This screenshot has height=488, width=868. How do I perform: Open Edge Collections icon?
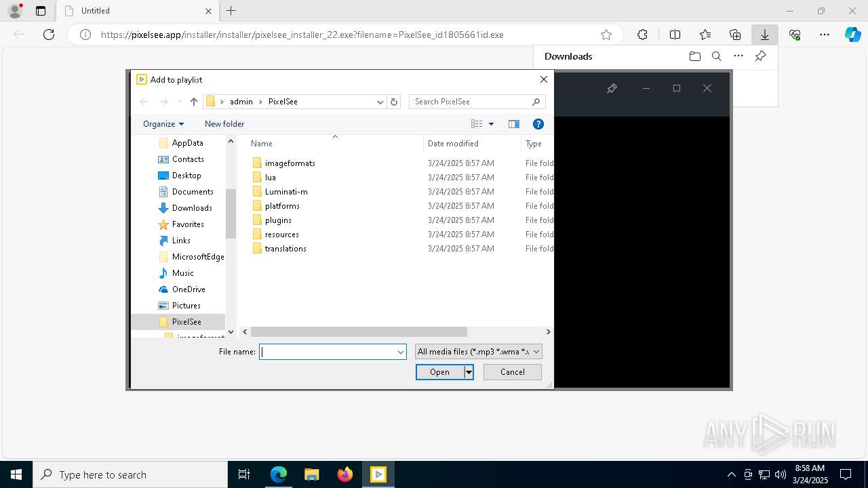click(735, 35)
